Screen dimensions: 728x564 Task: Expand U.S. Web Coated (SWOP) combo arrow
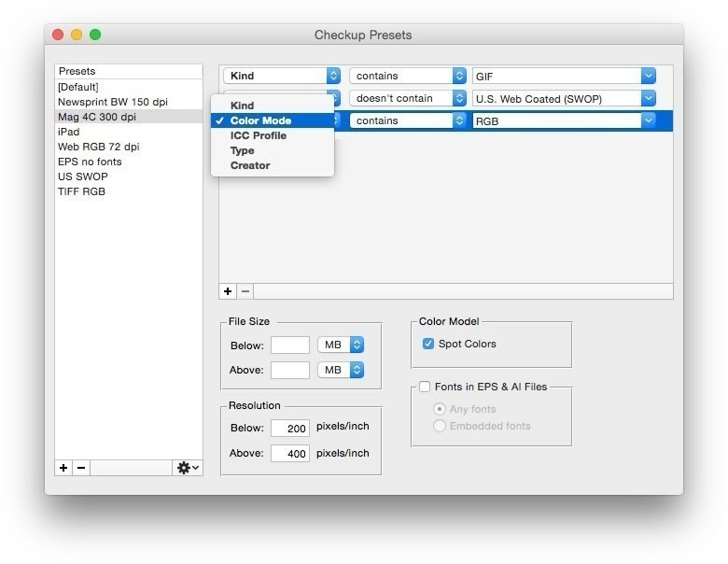tap(648, 98)
